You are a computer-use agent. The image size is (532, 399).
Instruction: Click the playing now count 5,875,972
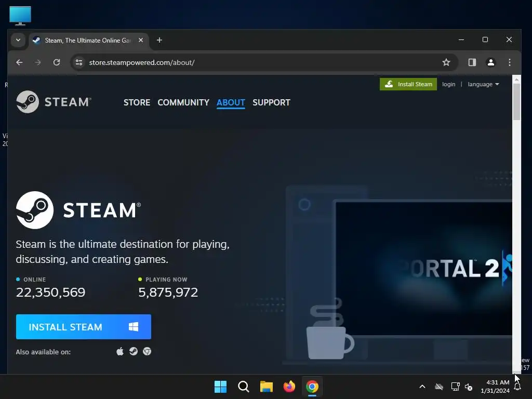click(x=168, y=292)
